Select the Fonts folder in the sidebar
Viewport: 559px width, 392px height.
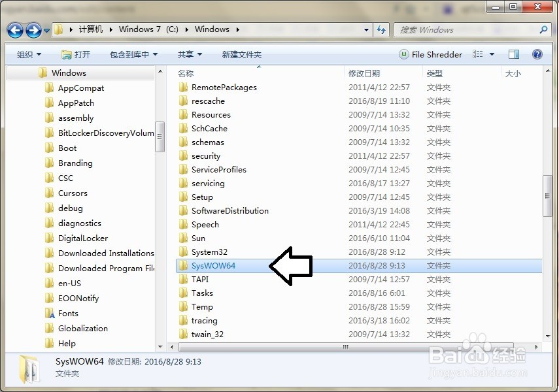[68, 313]
